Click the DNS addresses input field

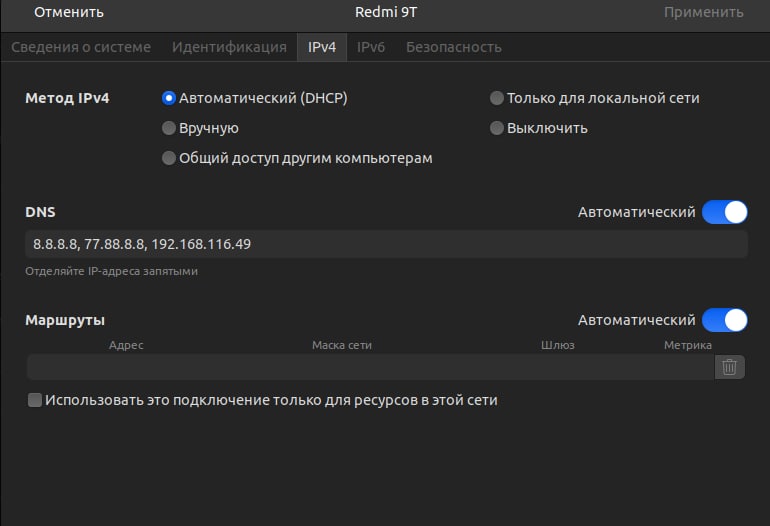(x=385, y=244)
